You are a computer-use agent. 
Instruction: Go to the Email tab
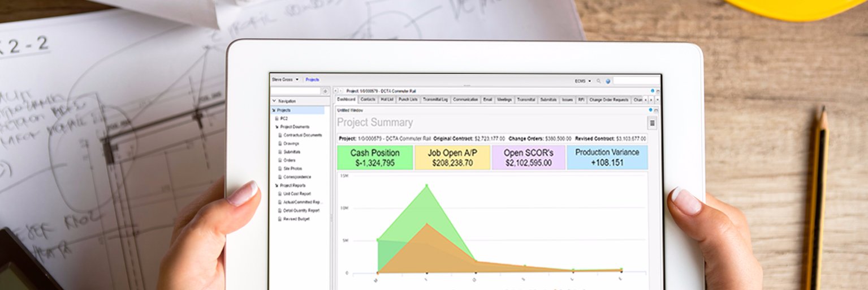coord(487,100)
